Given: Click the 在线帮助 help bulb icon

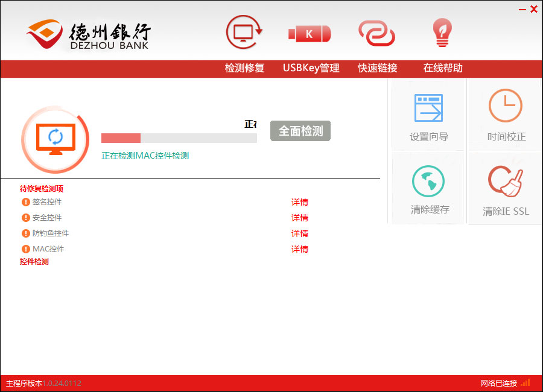Looking at the screenshot, I should coord(442,33).
